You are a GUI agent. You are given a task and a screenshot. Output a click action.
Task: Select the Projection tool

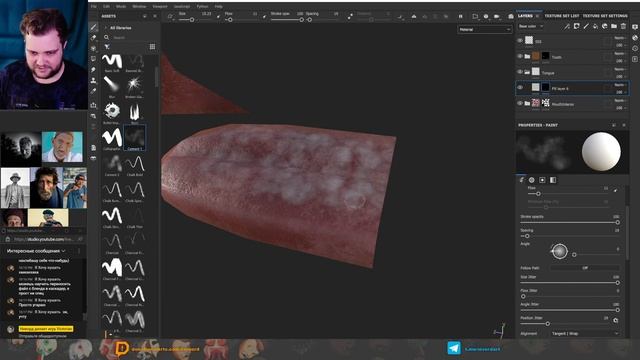tap(93, 48)
